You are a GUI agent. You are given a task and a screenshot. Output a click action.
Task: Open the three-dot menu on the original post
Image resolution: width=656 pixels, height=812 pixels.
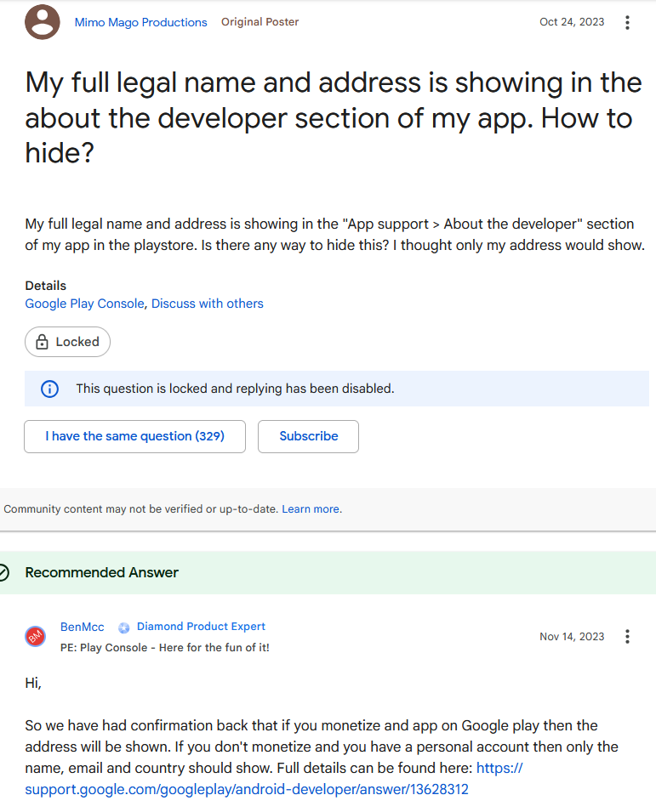627,22
